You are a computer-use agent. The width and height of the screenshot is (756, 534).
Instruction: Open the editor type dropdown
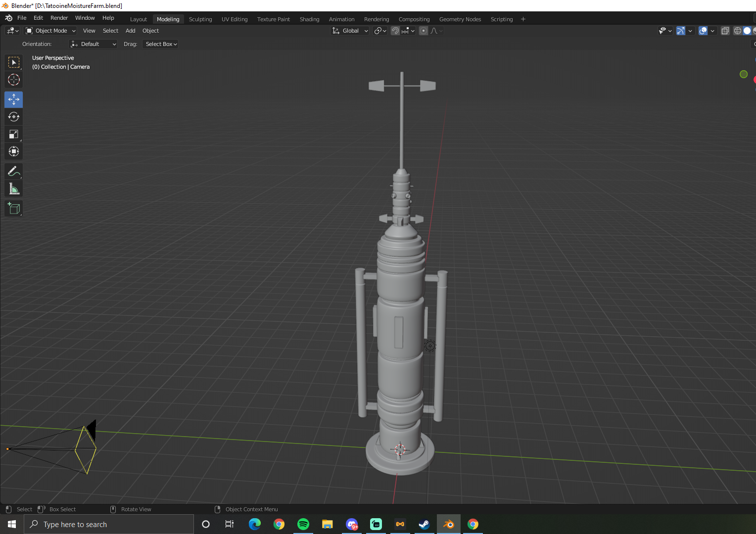12,31
